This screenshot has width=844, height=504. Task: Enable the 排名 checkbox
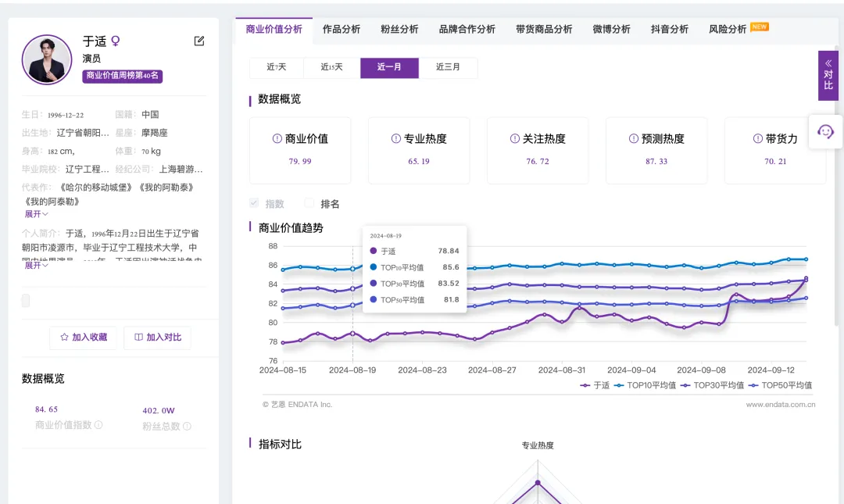click(309, 204)
